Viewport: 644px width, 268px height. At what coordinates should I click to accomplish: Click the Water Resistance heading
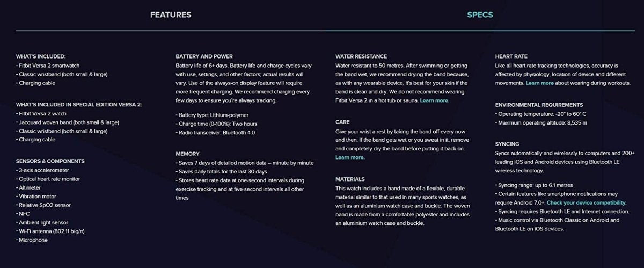tap(361, 56)
